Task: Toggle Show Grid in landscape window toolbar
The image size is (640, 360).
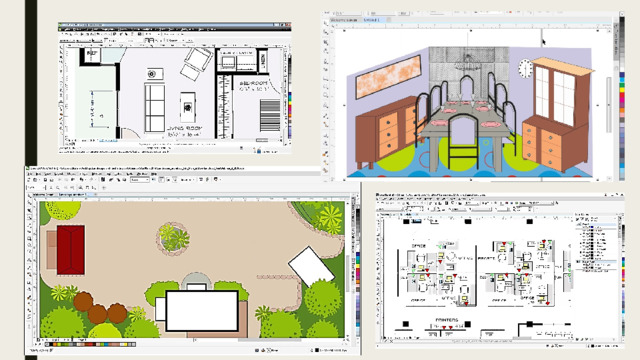Action: (168, 180)
